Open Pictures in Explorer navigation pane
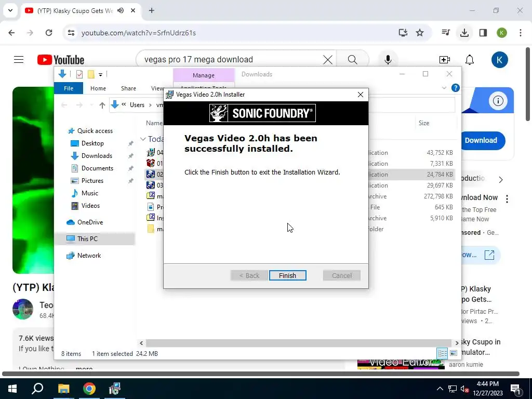The width and height of the screenshot is (532, 399). [x=92, y=181]
